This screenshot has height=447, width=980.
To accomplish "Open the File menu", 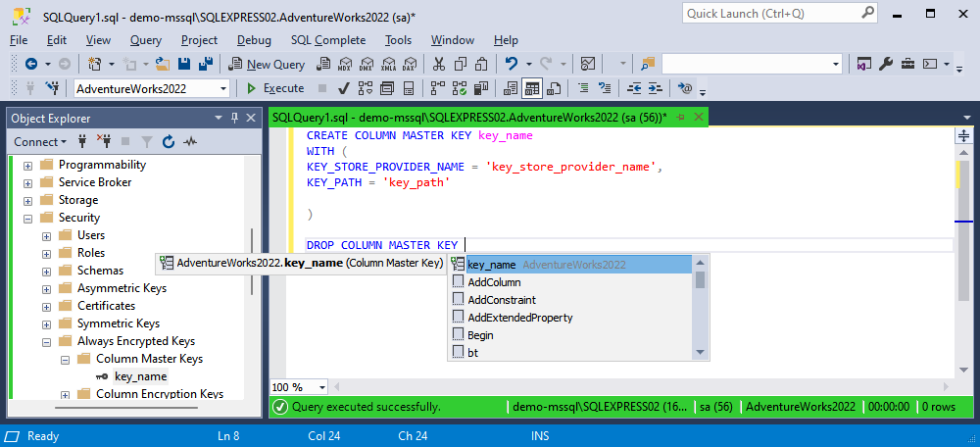I will coord(19,40).
